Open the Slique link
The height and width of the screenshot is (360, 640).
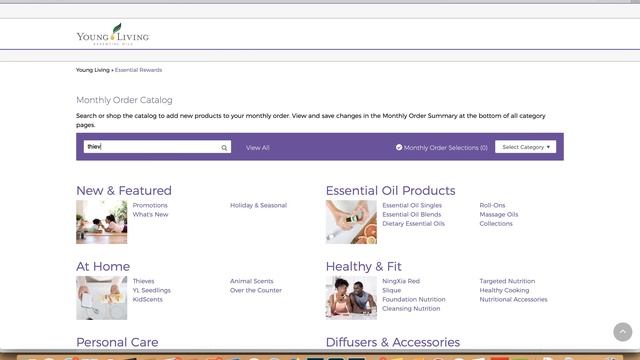pyautogui.click(x=391, y=290)
